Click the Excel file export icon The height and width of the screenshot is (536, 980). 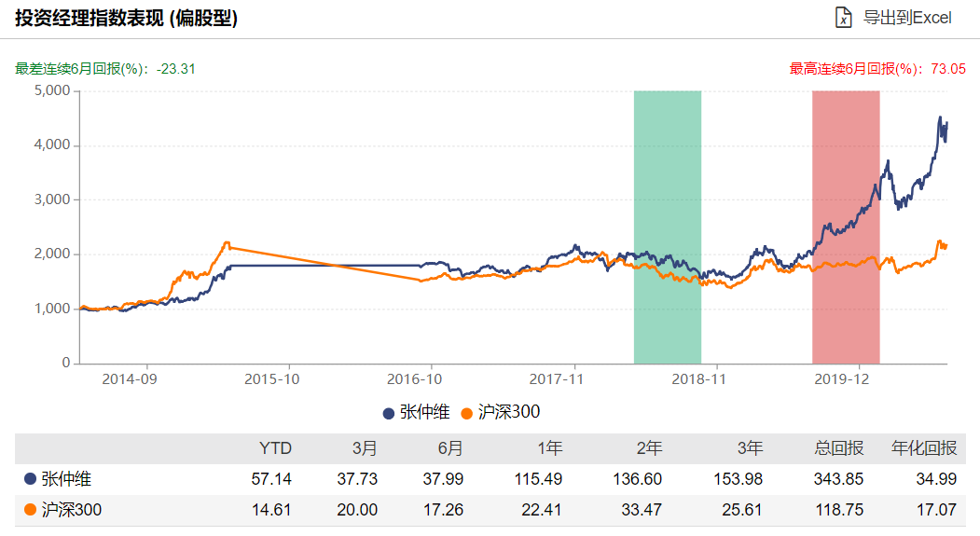tap(842, 18)
